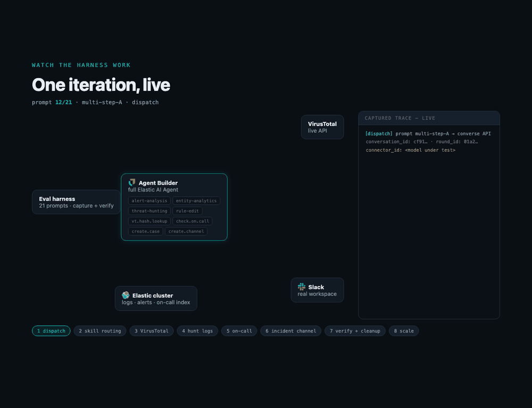Select the create.channel tool chip
Viewport: 532px width, 408px height.
pyautogui.click(x=186, y=231)
